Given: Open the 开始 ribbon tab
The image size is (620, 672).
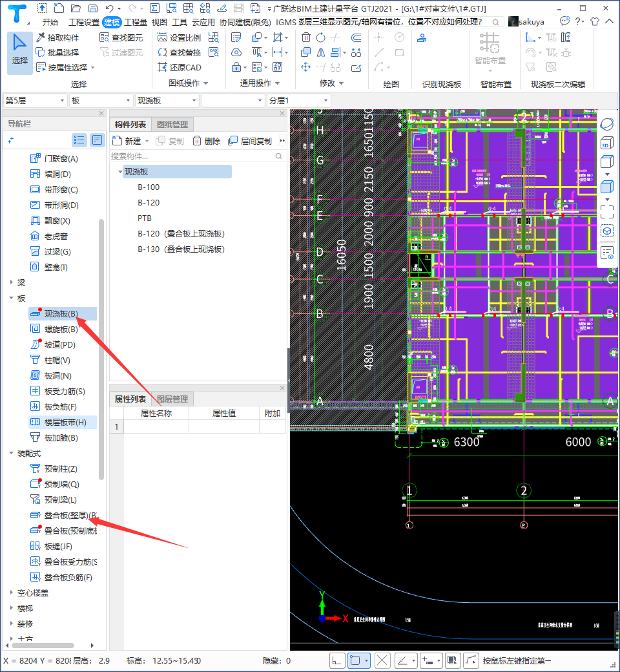Looking at the screenshot, I should 50,22.
